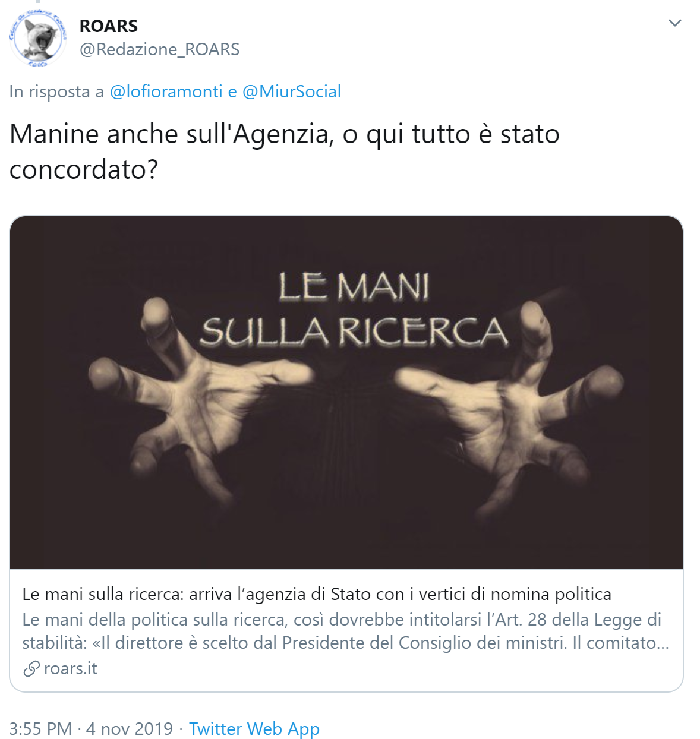The height and width of the screenshot is (739, 700).
Task: Click the dark center of the card image
Action: pyautogui.click(x=354, y=428)
